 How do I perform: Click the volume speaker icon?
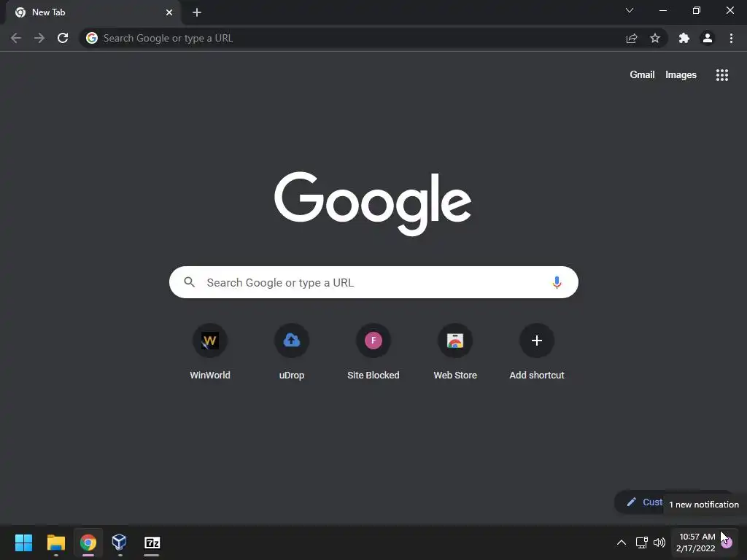[x=659, y=542]
